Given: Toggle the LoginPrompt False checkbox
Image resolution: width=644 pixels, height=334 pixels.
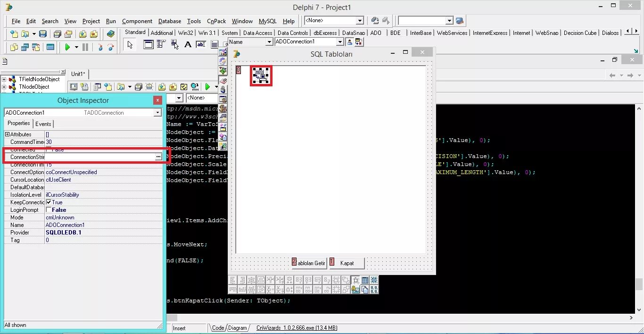Looking at the screenshot, I should click(49, 209).
